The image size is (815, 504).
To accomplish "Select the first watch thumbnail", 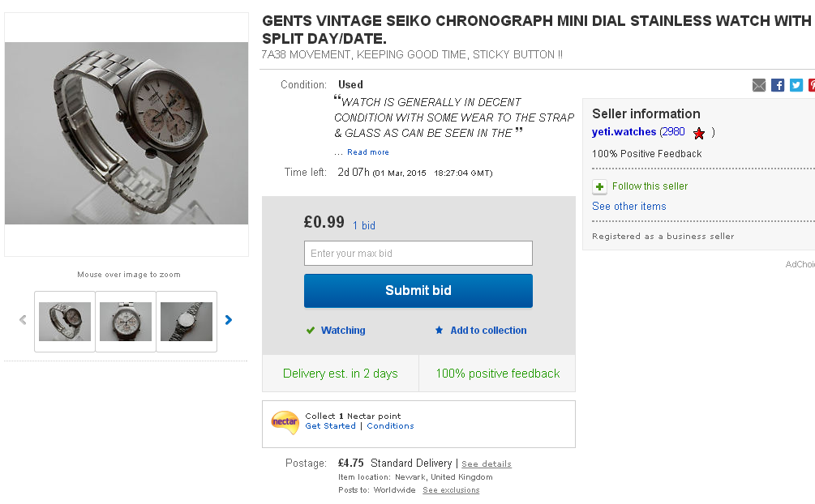I will (x=65, y=322).
